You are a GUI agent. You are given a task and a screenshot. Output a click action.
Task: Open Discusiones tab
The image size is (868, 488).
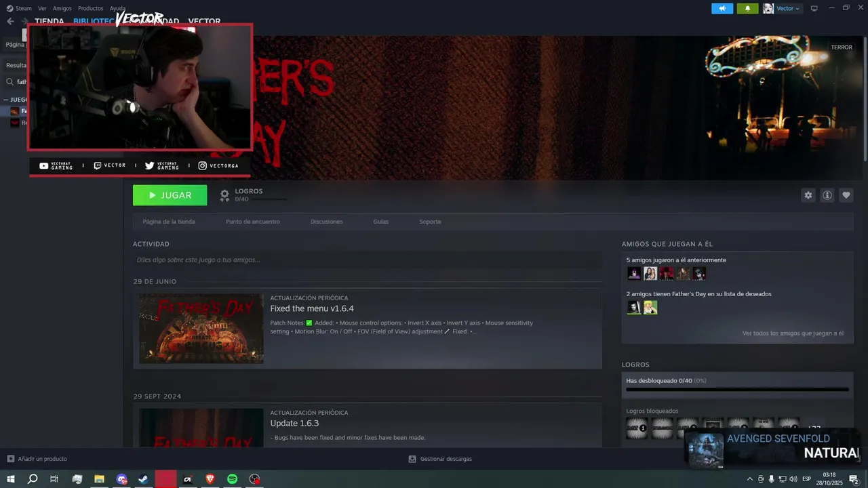pos(326,222)
